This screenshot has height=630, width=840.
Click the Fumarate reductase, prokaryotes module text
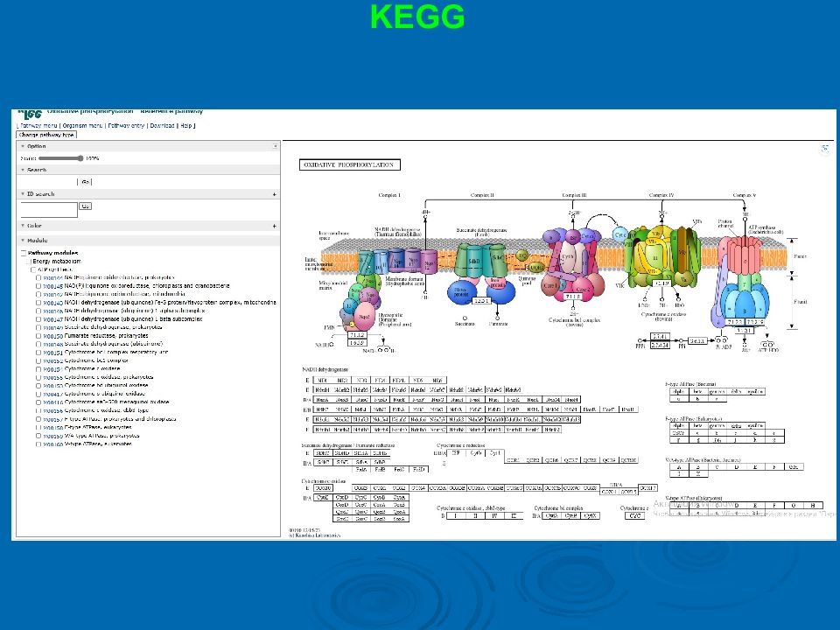click(x=106, y=336)
